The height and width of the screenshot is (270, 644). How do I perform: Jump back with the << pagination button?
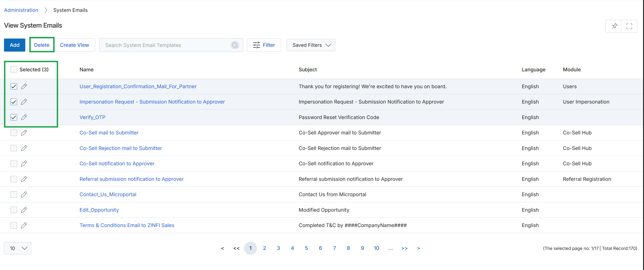click(x=236, y=248)
